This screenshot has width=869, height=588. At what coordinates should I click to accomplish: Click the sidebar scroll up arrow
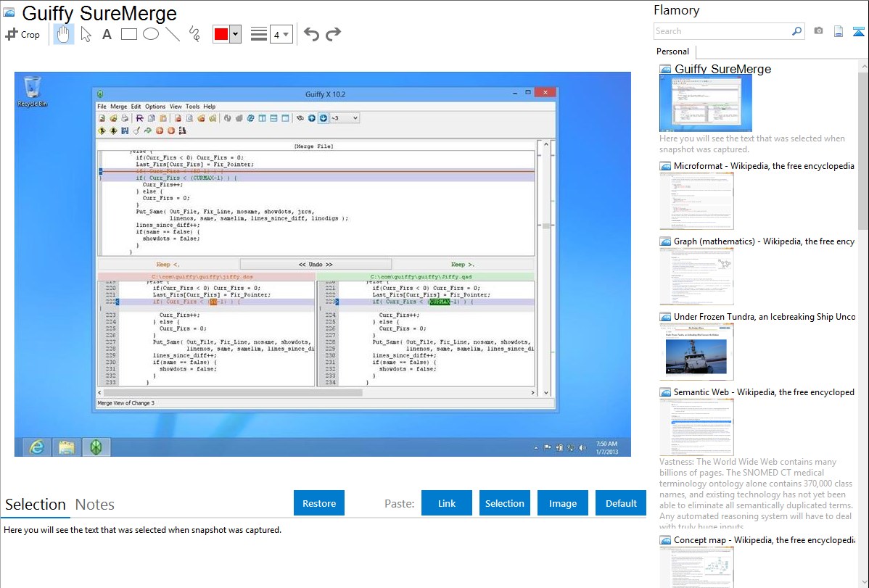click(x=863, y=66)
